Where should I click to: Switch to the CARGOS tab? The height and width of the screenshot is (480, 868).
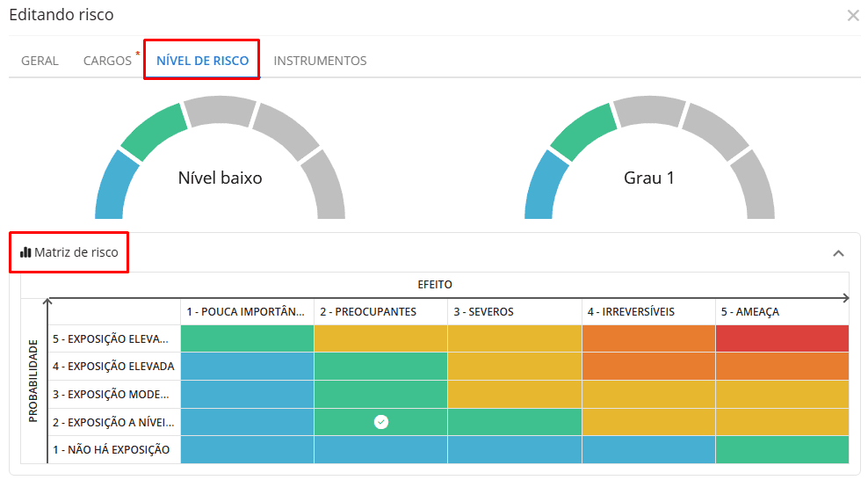107,61
